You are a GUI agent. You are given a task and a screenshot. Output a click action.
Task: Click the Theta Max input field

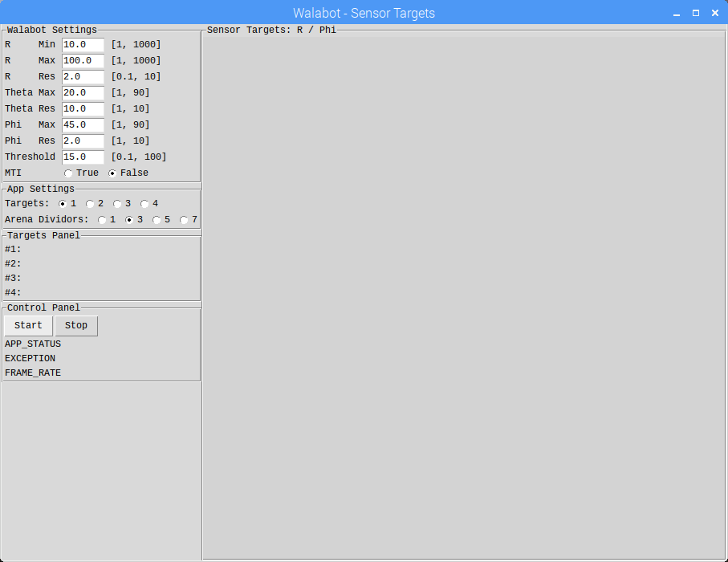click(83, 93)
